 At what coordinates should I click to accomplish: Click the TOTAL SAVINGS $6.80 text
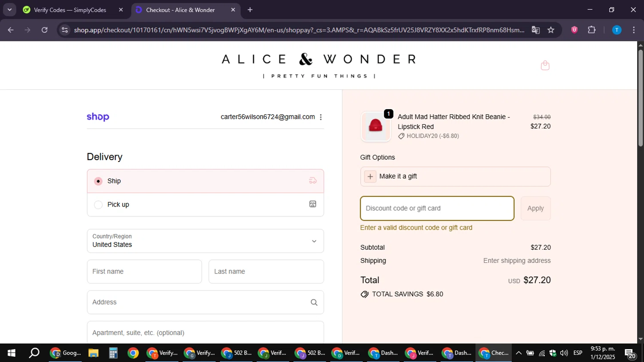click(407, 294)
